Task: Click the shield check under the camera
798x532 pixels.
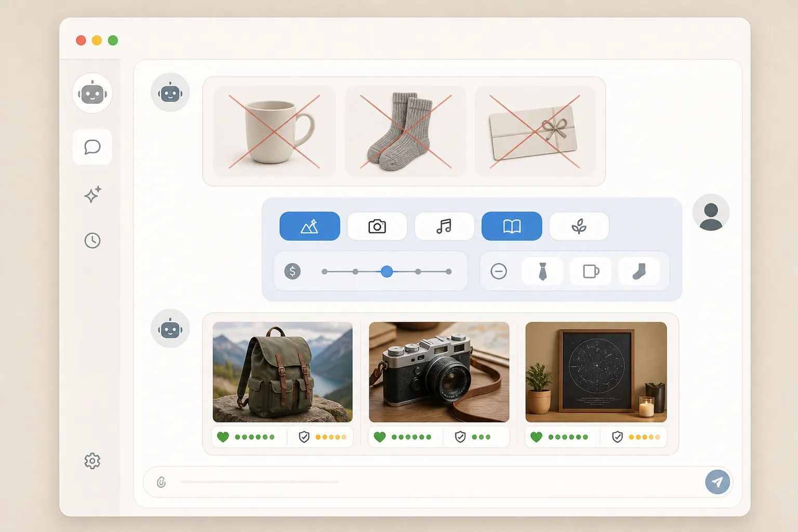Action: click(x=460, y=437)
